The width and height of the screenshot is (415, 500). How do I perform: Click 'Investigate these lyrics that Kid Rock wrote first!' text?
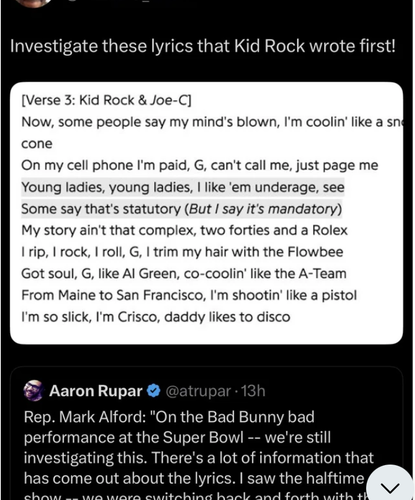pyautogui.click(x=203, y=46)
